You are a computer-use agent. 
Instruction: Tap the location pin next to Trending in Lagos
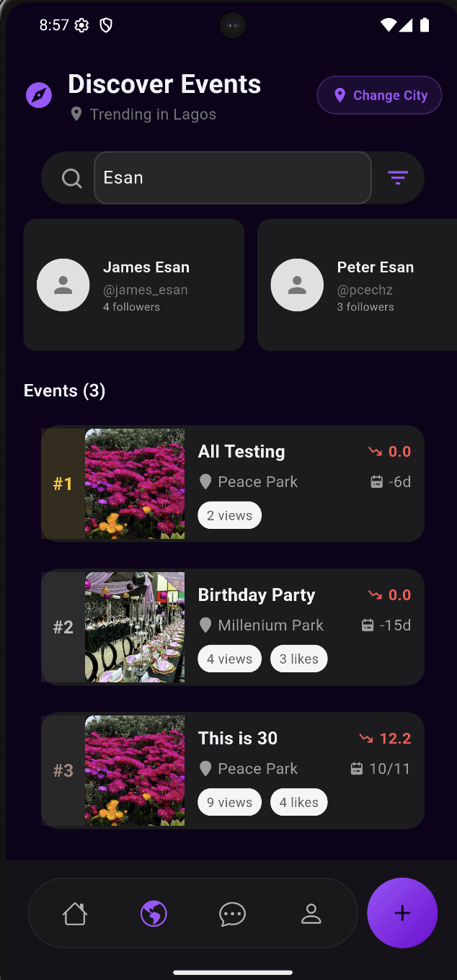pos(76,114)
